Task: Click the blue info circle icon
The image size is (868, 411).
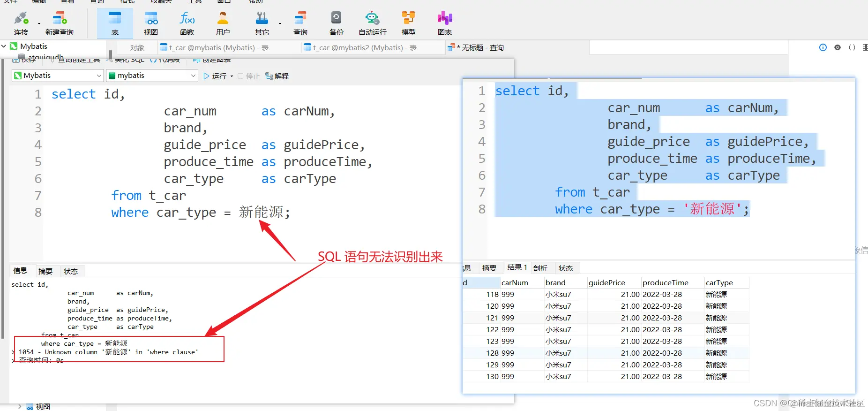Action: click(x=823, y=47)
